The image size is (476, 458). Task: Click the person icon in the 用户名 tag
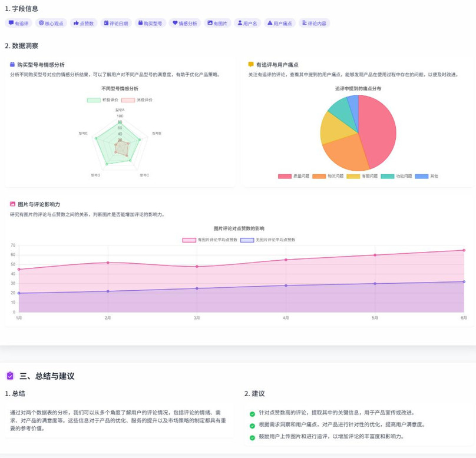(240, 23)
